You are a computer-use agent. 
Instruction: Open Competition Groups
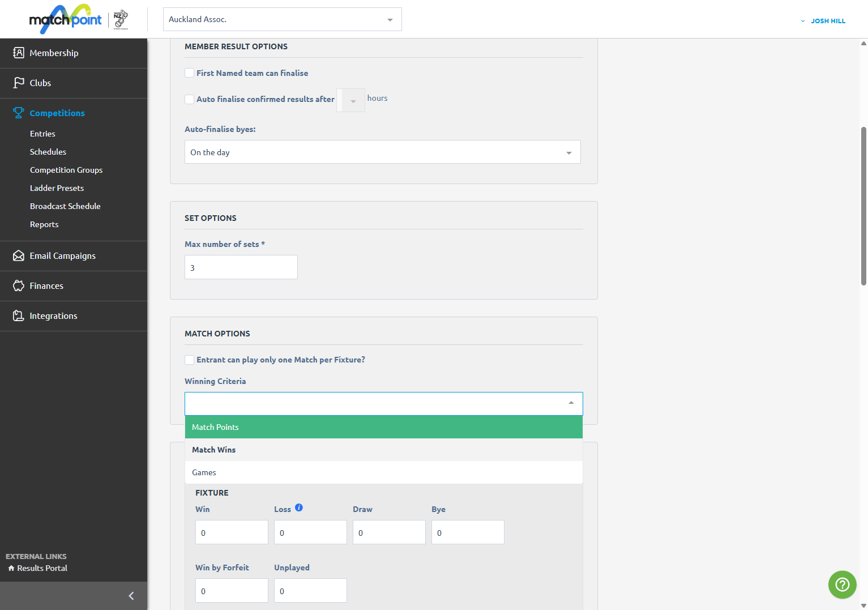click(66, 170)
